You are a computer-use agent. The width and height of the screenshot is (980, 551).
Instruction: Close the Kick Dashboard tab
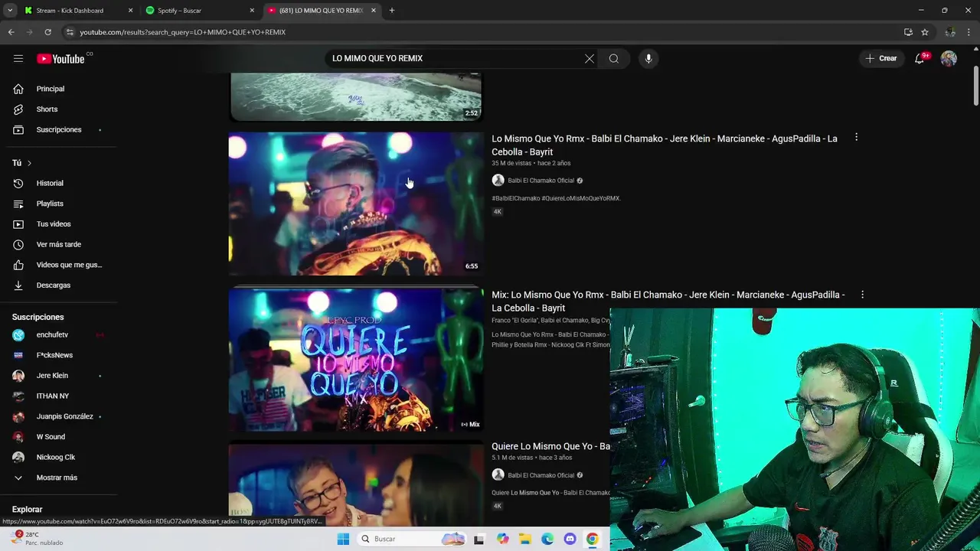click(x=130, y=11)
